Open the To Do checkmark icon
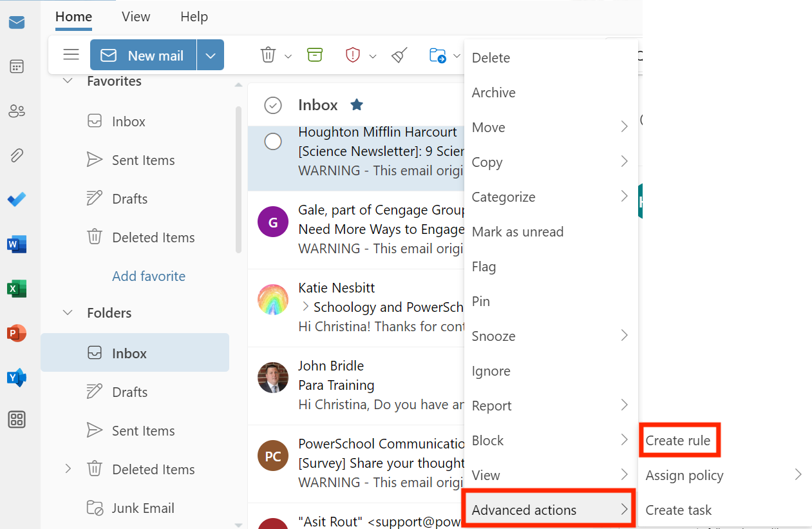This screenshot has height=529, width=812. 17,200
